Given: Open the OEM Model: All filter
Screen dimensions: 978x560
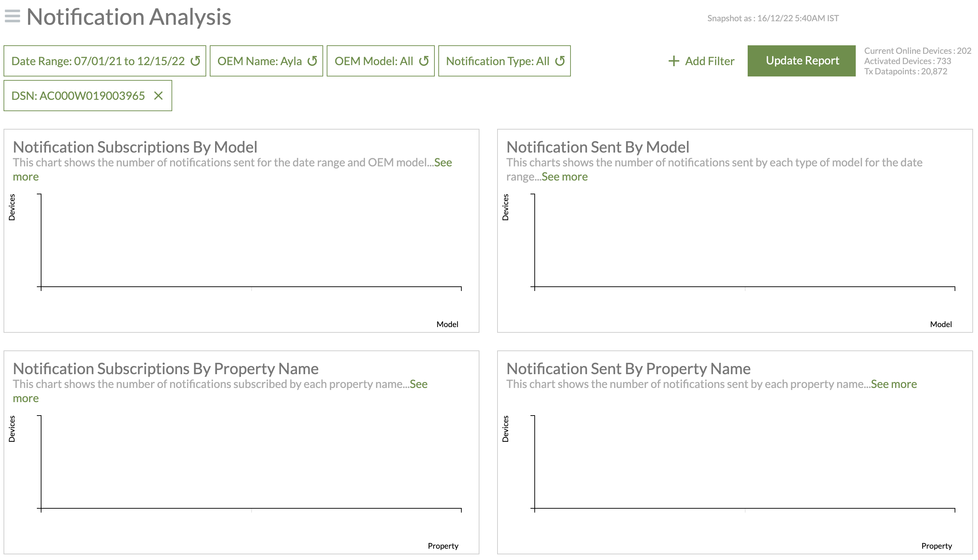Looking at the screenshot, I should click(x=373, y=61).
